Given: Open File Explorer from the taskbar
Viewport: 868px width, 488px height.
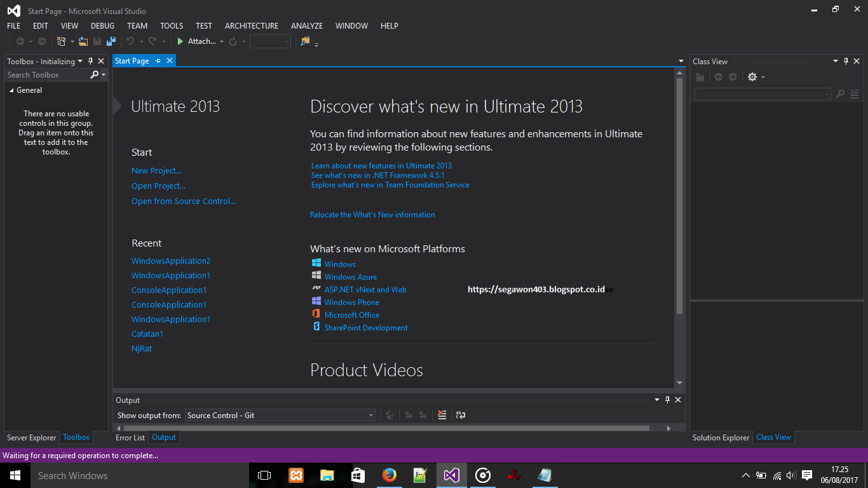Looking at the screenshot, I should coord(327,475).
